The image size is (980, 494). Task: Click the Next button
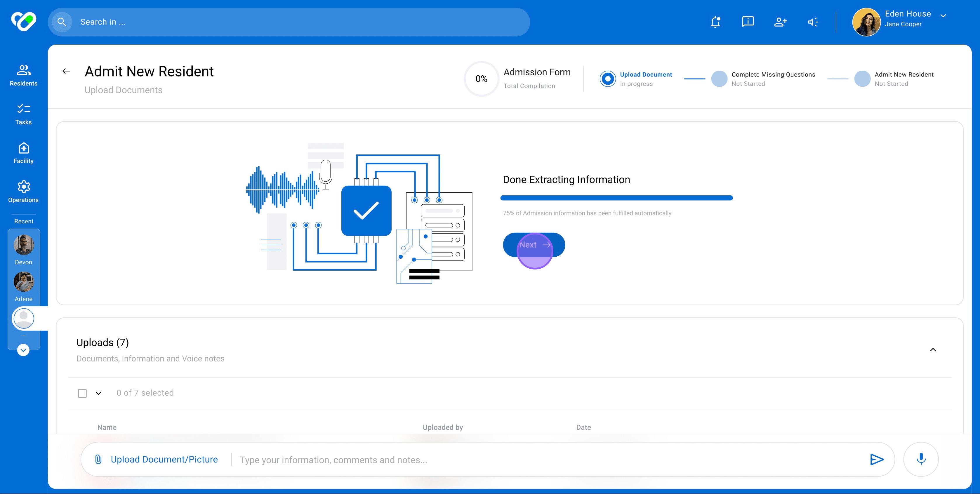coord(534,245)
